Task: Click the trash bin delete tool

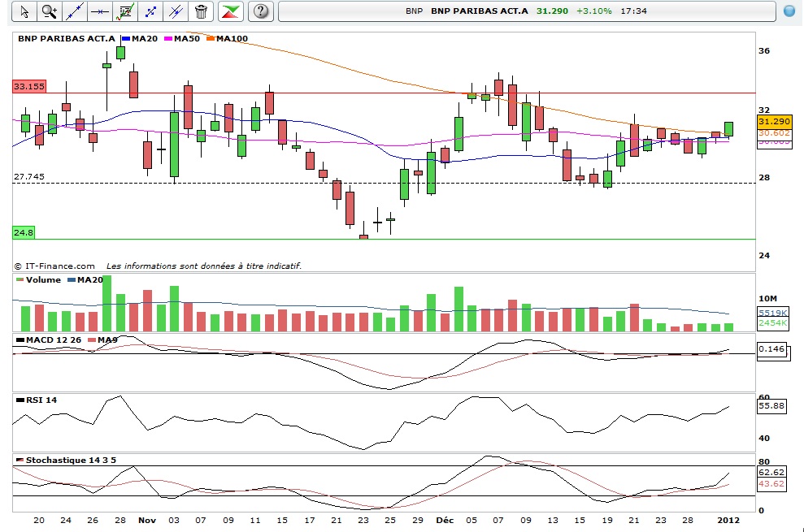Action: click(x=201, y=11)
